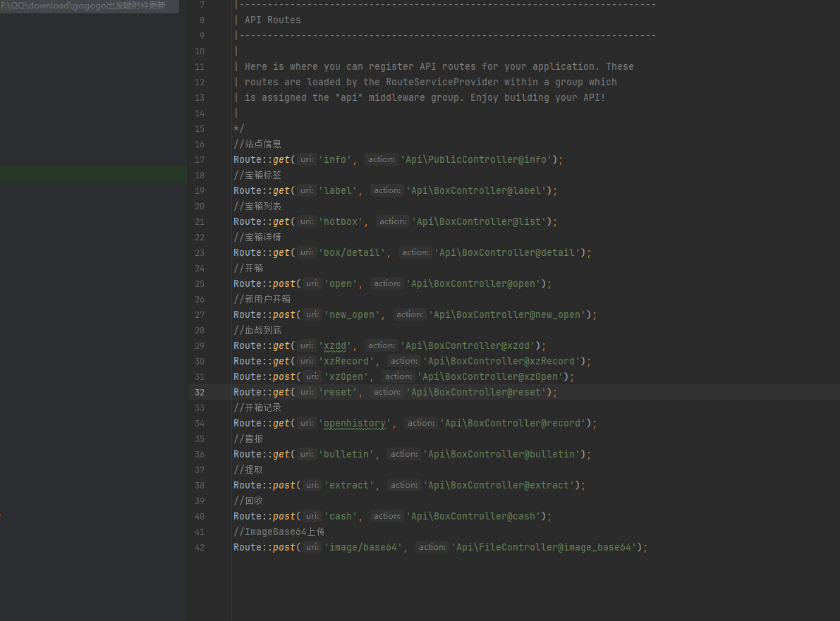Open Api\FileController@image_base64 action string
This screenshot has width=840, height=621.
tap(547, 548)
